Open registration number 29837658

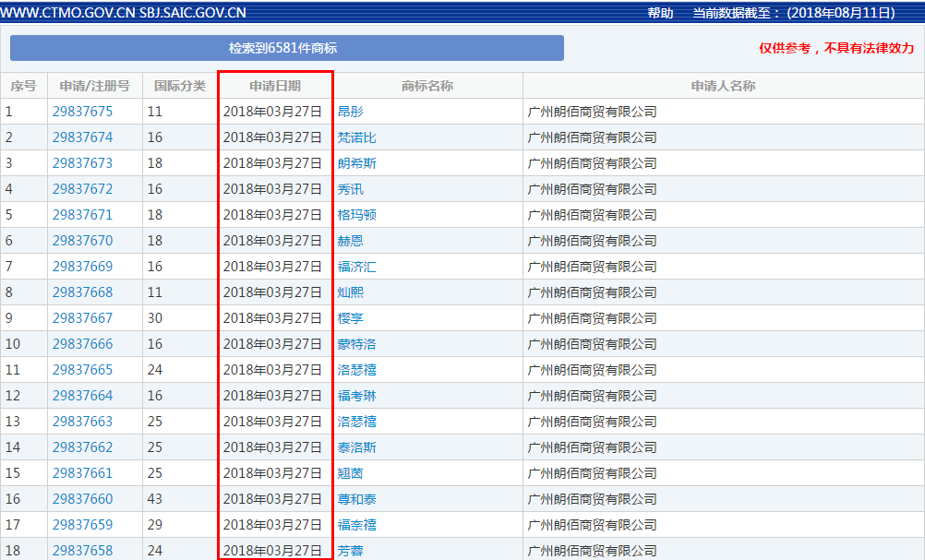coord(82,551)
